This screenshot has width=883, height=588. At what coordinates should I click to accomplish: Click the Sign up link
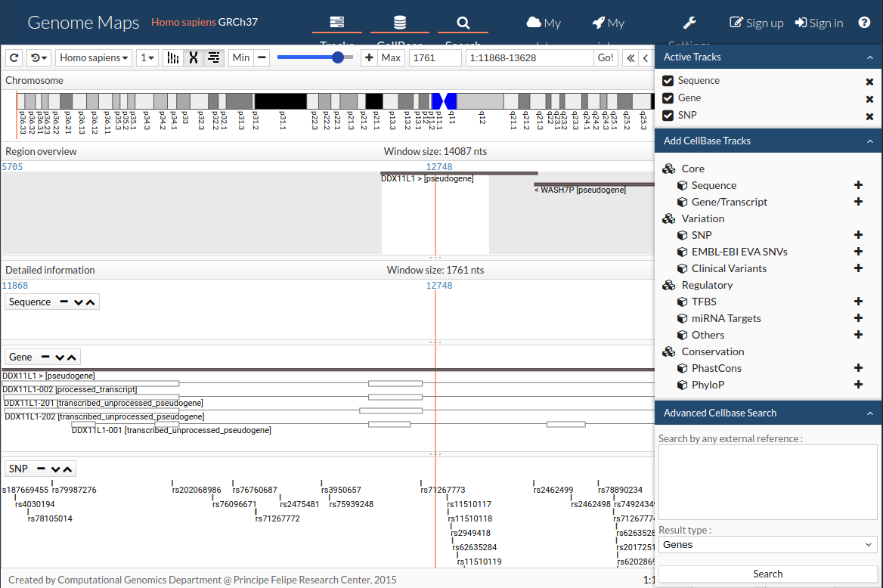pos(756,23)
